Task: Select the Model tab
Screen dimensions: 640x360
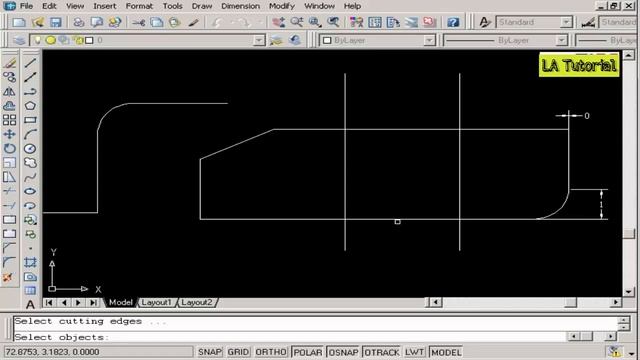Action: pyautogui.click(x=120, y=302)
